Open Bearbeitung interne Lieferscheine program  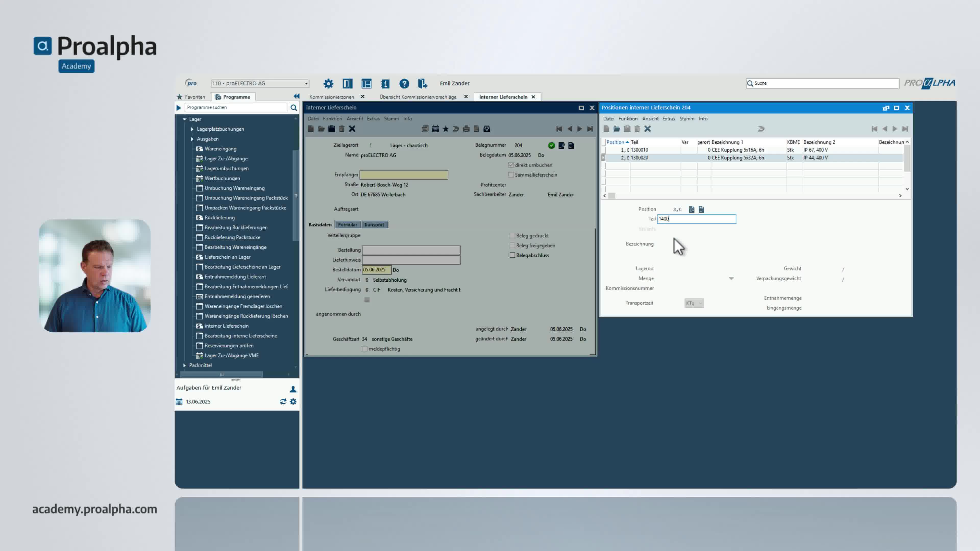240,336
